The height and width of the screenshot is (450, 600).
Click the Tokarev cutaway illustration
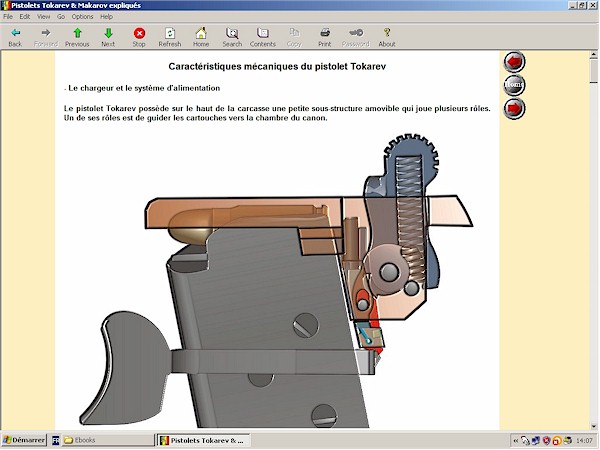277,281
